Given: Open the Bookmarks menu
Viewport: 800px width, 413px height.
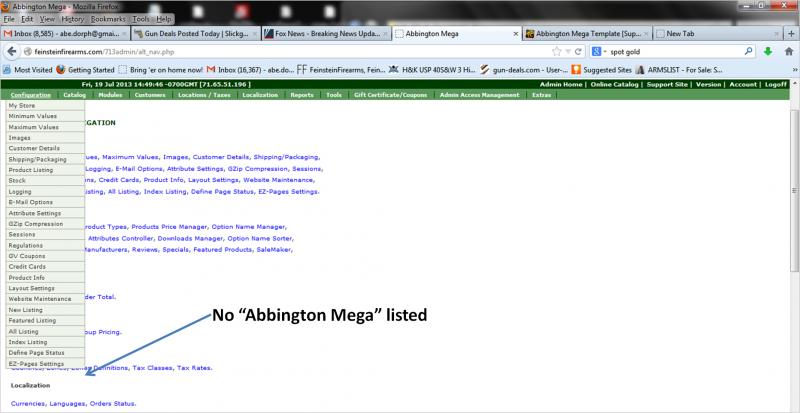Looking at the screenshot, I should 108,19.
